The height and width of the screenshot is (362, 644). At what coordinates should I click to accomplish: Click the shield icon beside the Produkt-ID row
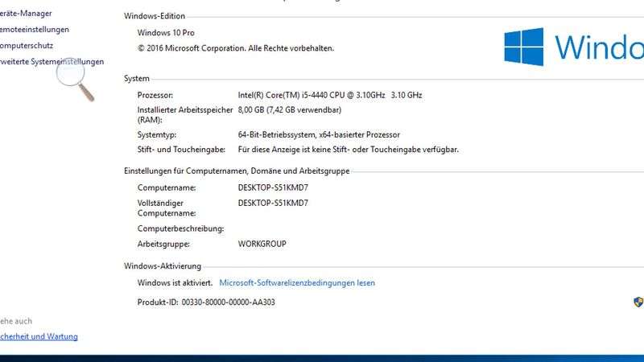[x=638, y=302]
